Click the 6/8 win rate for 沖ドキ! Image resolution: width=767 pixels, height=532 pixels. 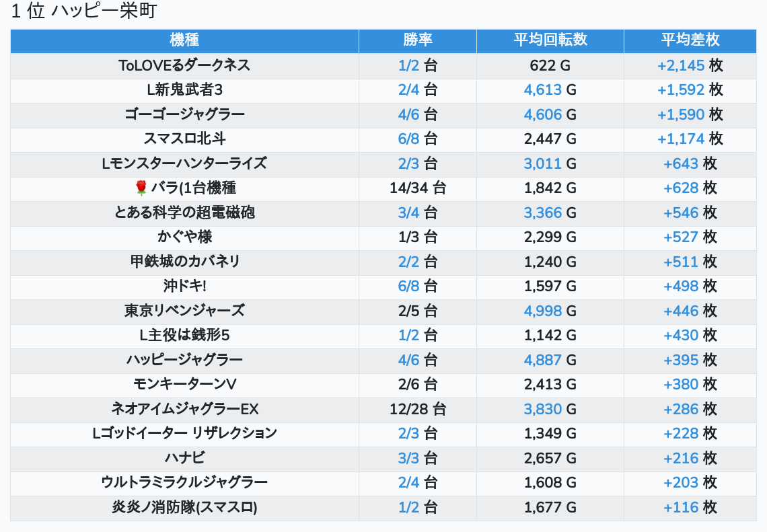click(x=408, y=286)
